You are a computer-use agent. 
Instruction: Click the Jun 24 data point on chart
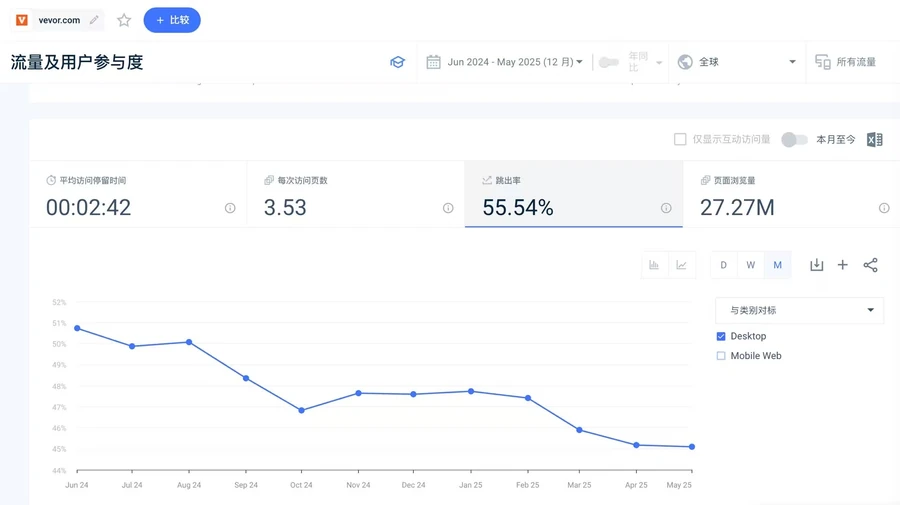click(x=77, y=328)
